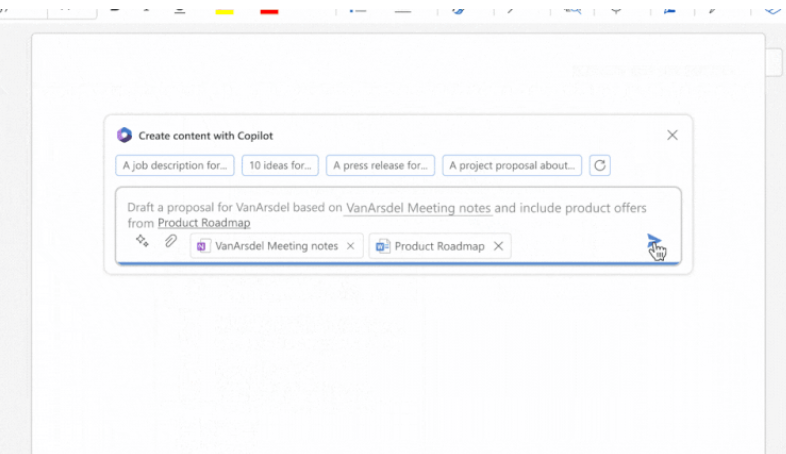786x454 pixels.
Task: Choose the "A job description for..." suggestion
Action: click(175, 165)
